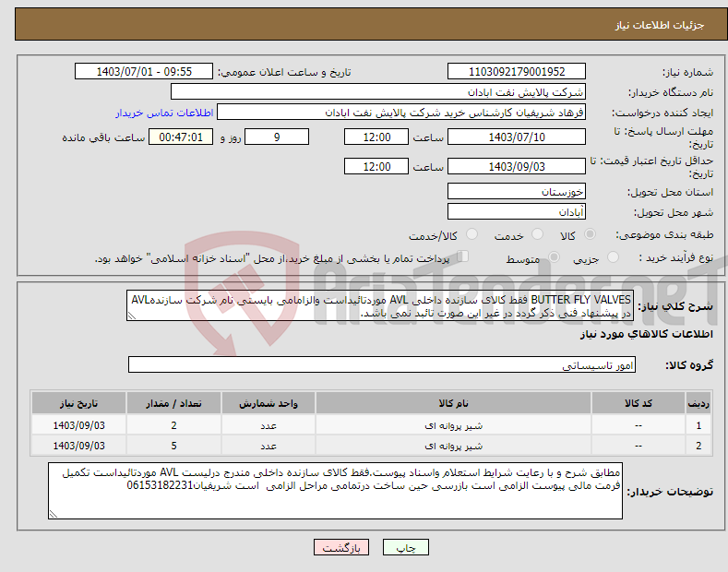
Task: Click the requester name field فرهاد شریفیان
Action: point(401,113)
